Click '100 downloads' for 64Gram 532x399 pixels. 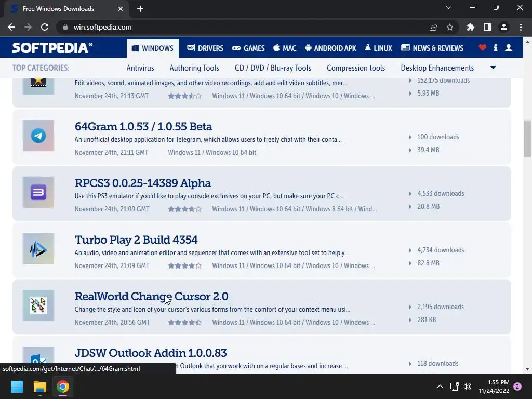[438, 137]
